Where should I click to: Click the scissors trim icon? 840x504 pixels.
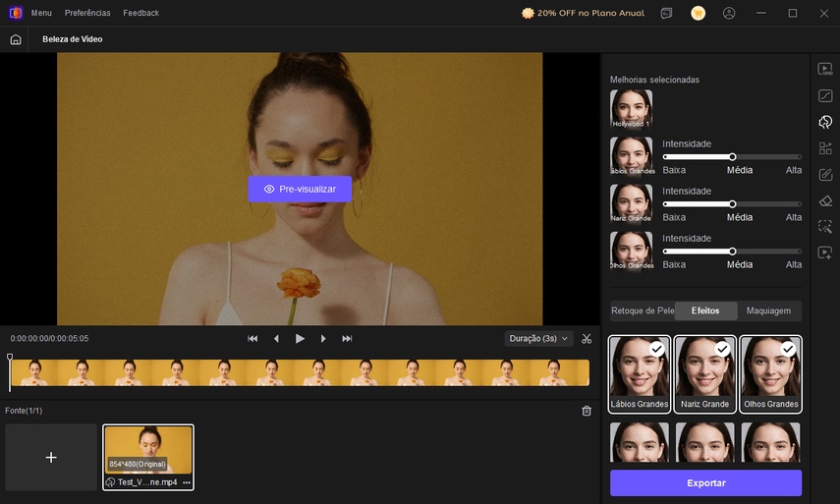pyautogui.click(x=587, y=339)
